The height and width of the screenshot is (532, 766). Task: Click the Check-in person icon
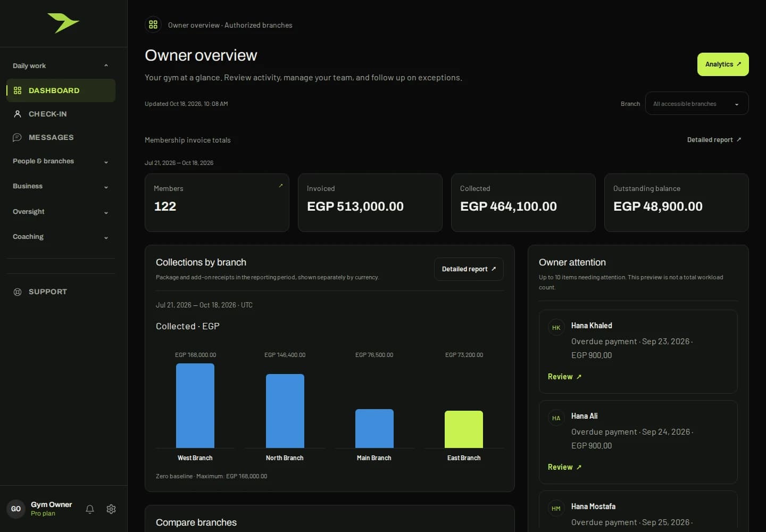[x=18, y=114]
